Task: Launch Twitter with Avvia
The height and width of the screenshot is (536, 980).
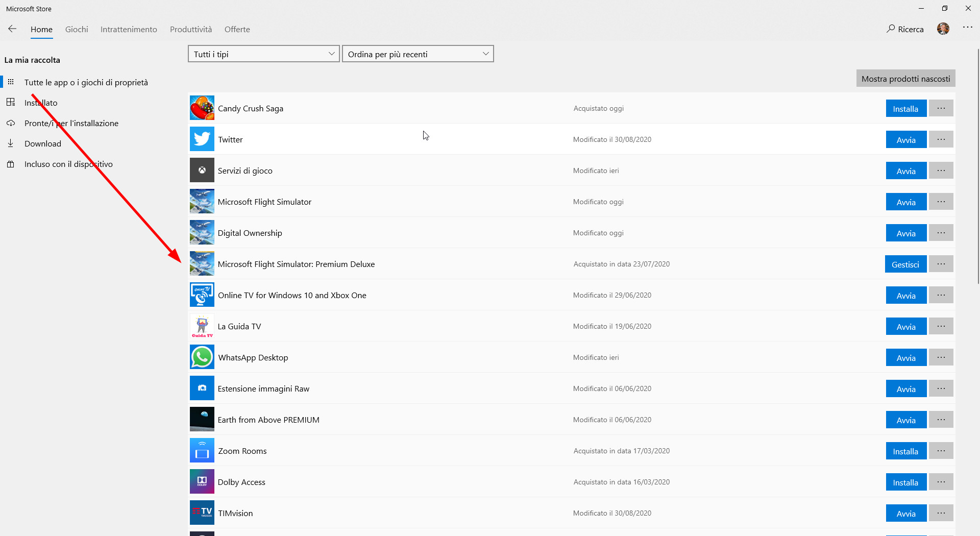Action: tap(906, 140)
